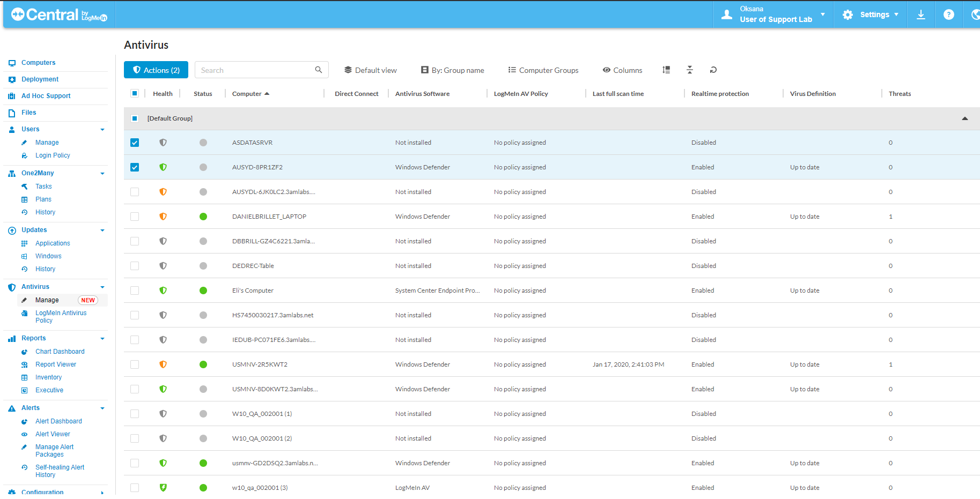980x499 pixels.
Task: Click the Alert Viewer eye icon
Action: pyautogui.click(x=24, y=434)
